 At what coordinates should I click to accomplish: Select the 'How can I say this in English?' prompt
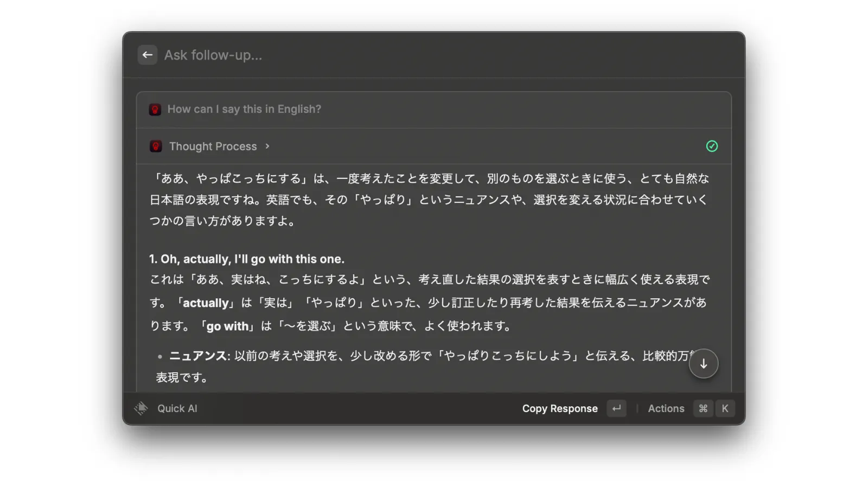click(x=244, y=109)
